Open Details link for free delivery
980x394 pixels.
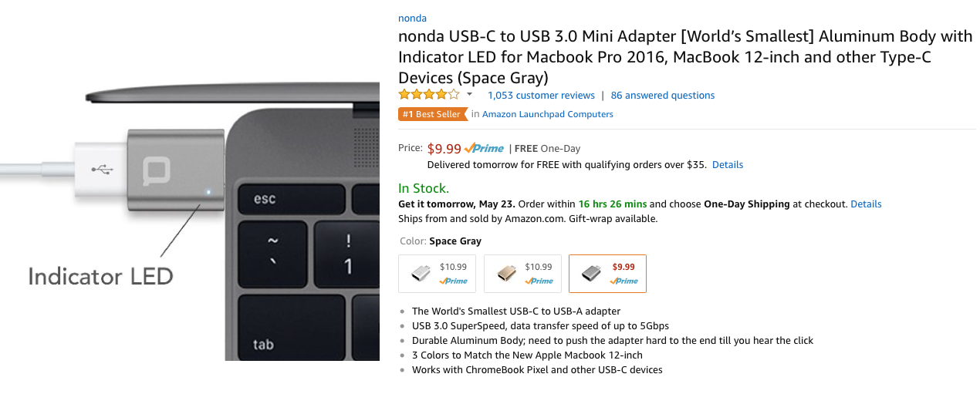pos(728,165)
